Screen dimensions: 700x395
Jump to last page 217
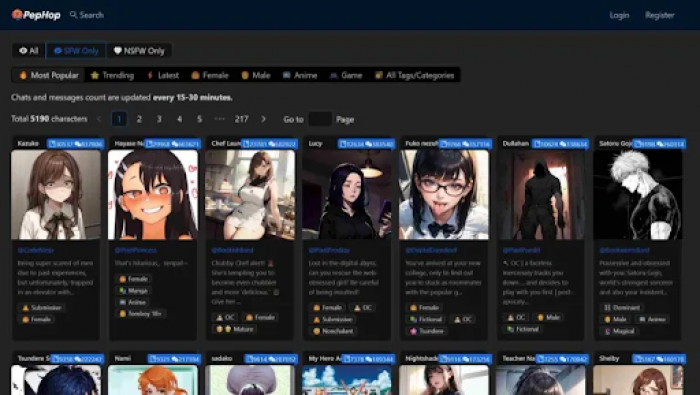242,119
